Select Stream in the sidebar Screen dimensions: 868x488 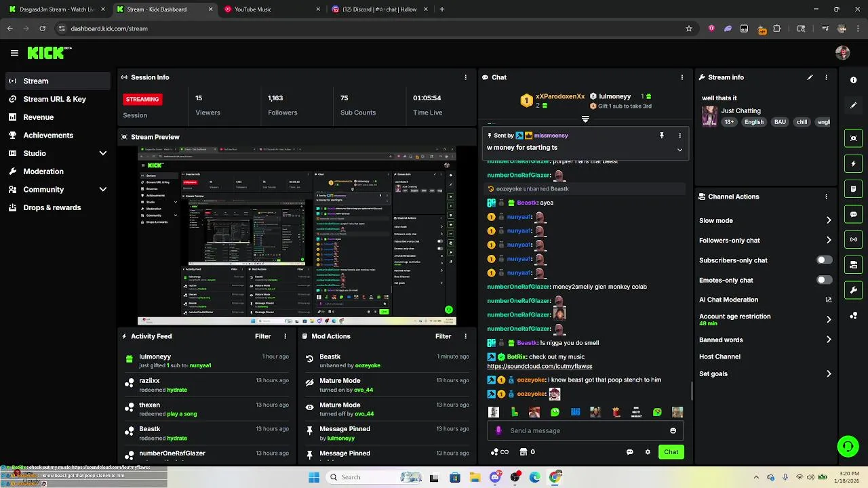click(x=57, y=81)
